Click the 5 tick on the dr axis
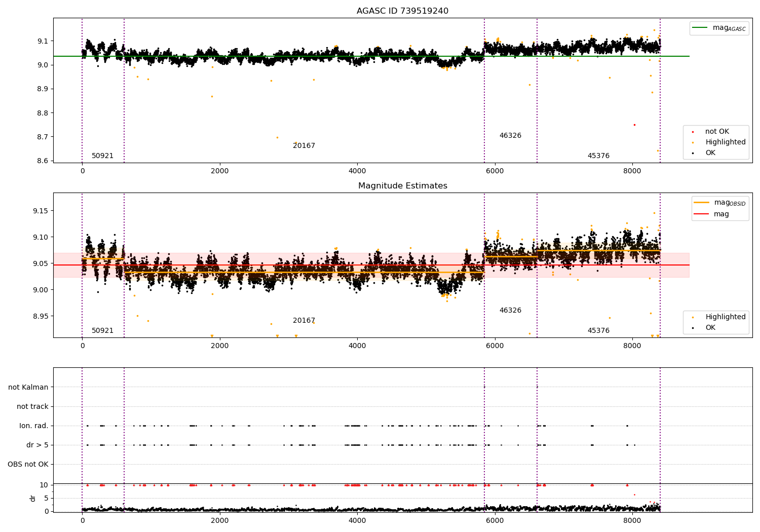This screenshot has height=532, width=760. click(x=46, y=499)
